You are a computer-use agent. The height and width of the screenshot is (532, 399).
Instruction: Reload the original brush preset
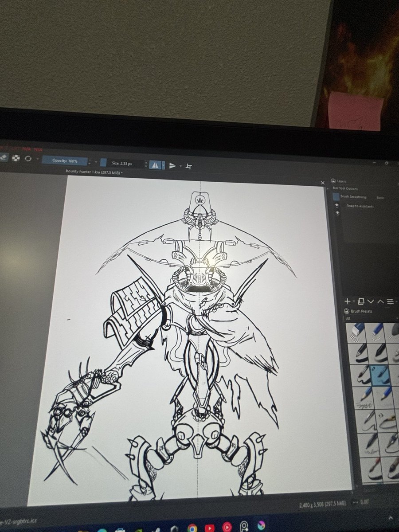click(x=28, y=159)
